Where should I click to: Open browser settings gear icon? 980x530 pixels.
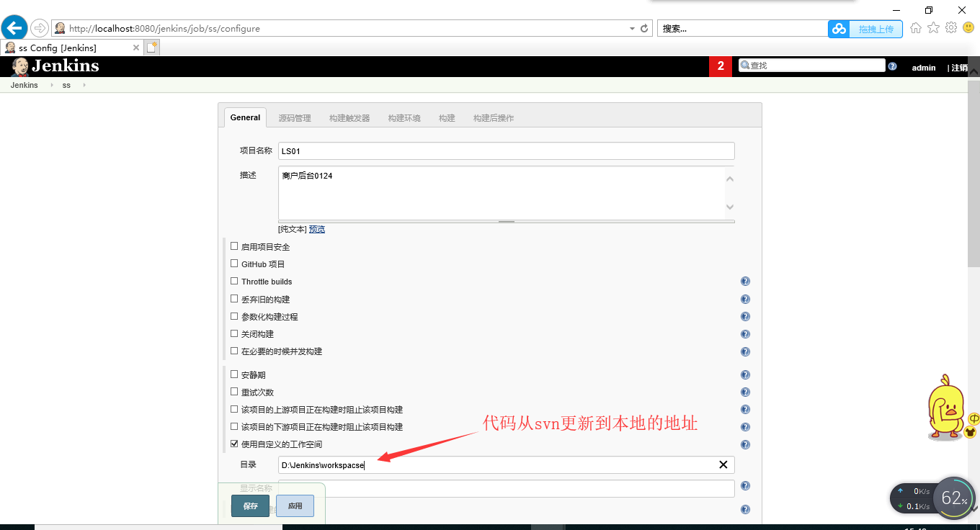951,28
